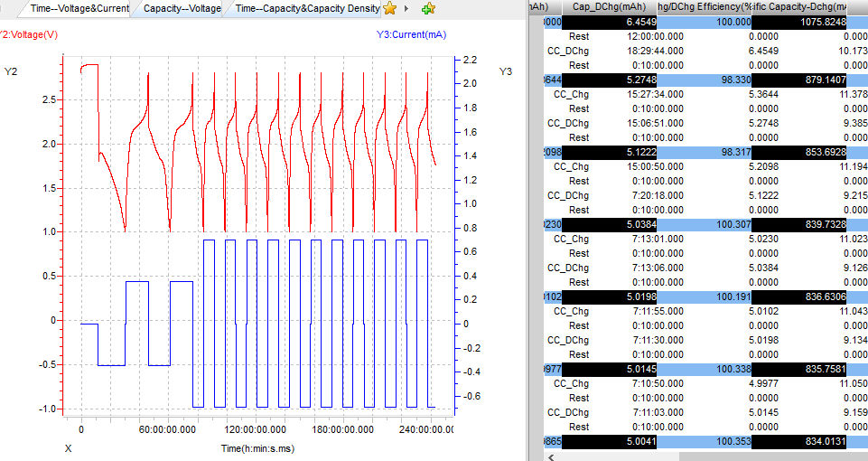Screen dimensions: 868x461
Task: Click the Y2:Voltage(V) axis legend label
Action: [x=28, y=34]
